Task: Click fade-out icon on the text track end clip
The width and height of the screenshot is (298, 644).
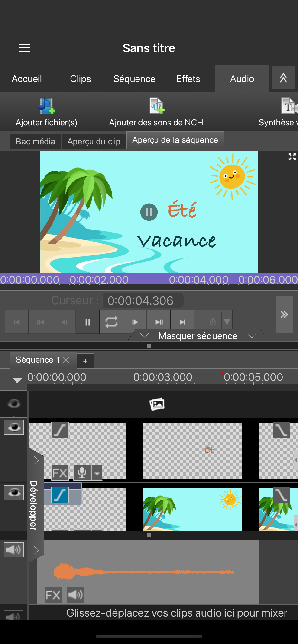Action: [281, 430]
